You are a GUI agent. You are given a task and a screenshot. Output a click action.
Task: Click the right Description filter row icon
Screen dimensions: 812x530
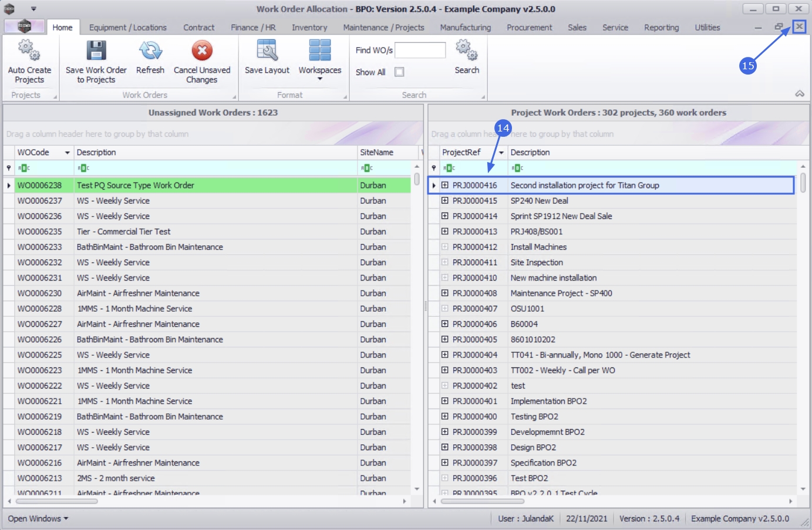click(x=517, y=168)
